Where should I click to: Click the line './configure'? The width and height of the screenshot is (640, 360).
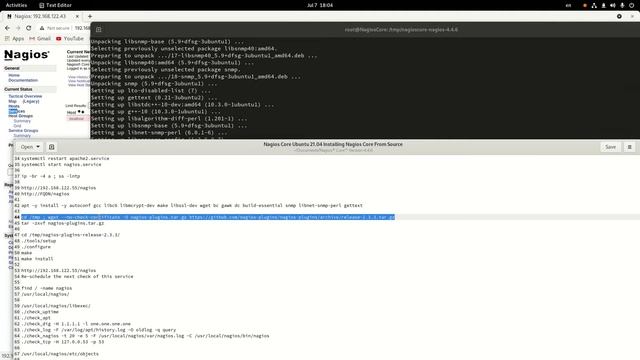click(36, 247)
